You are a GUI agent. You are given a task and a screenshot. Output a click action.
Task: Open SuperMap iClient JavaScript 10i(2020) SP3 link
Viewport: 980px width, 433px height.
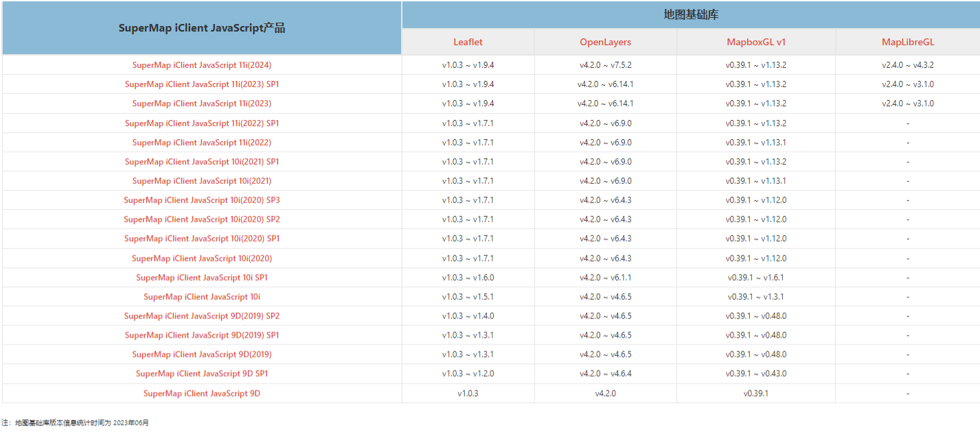pyautogui.click(x=202, y=200)
